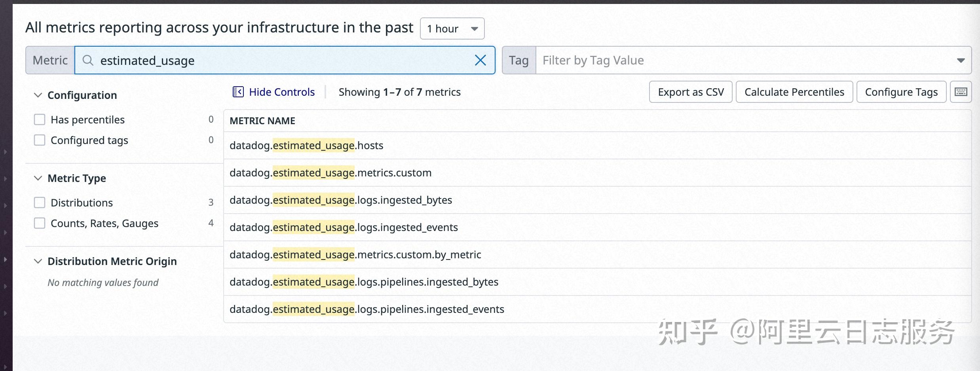This screenshot has height=371, width=980.
Task: Click the Calculate Percentiles button
Action: click(794, 91)
